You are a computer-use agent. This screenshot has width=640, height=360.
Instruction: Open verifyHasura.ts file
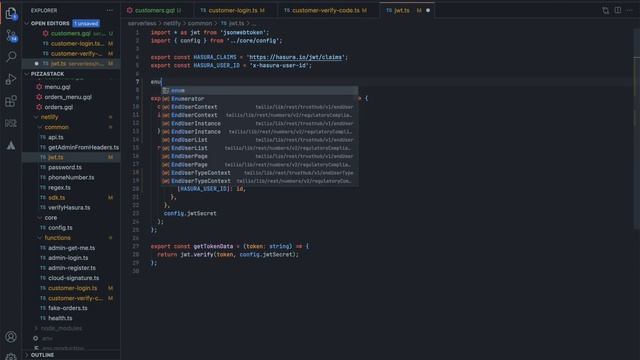point(71,208)
